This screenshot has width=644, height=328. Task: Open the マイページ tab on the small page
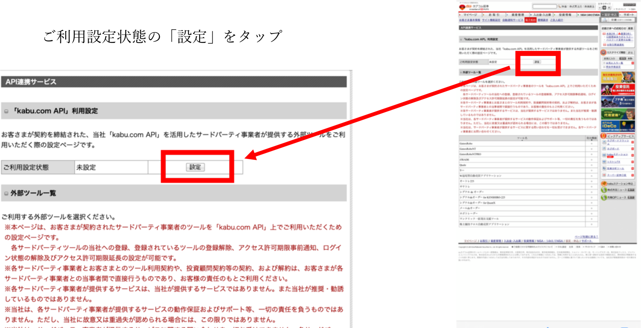click(471, 15)
